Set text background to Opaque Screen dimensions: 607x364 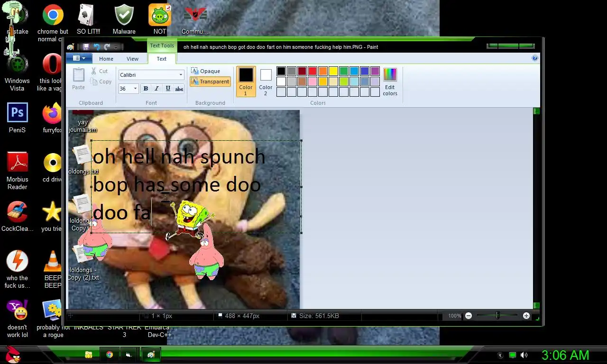[x=206, y=71]
